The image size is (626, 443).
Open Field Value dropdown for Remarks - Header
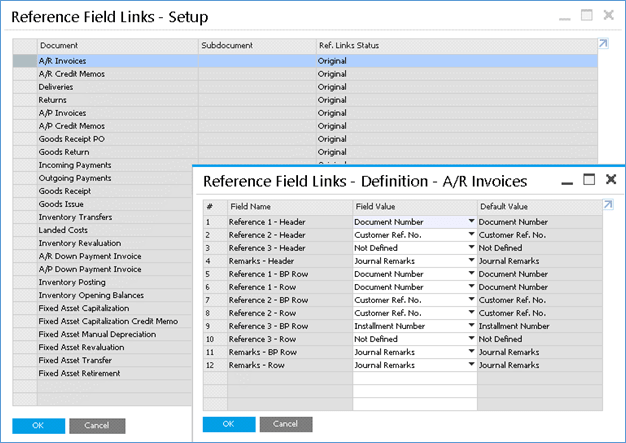point(471,260)
